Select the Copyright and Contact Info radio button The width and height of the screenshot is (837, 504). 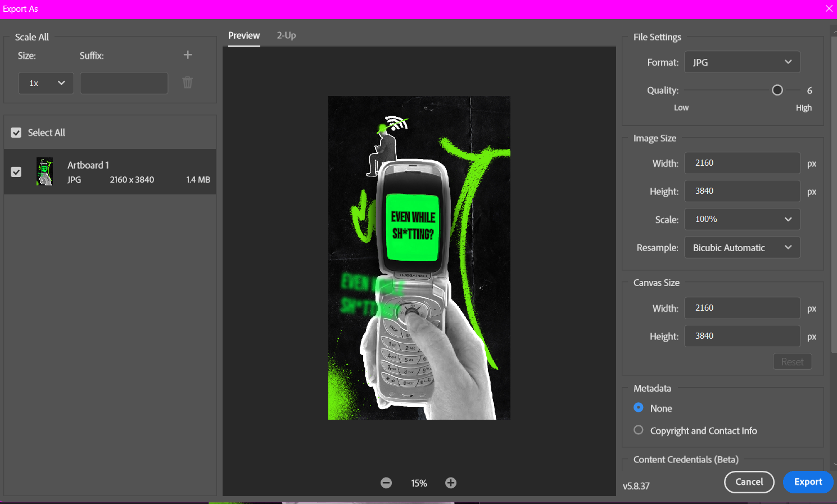tap(638, 430)
